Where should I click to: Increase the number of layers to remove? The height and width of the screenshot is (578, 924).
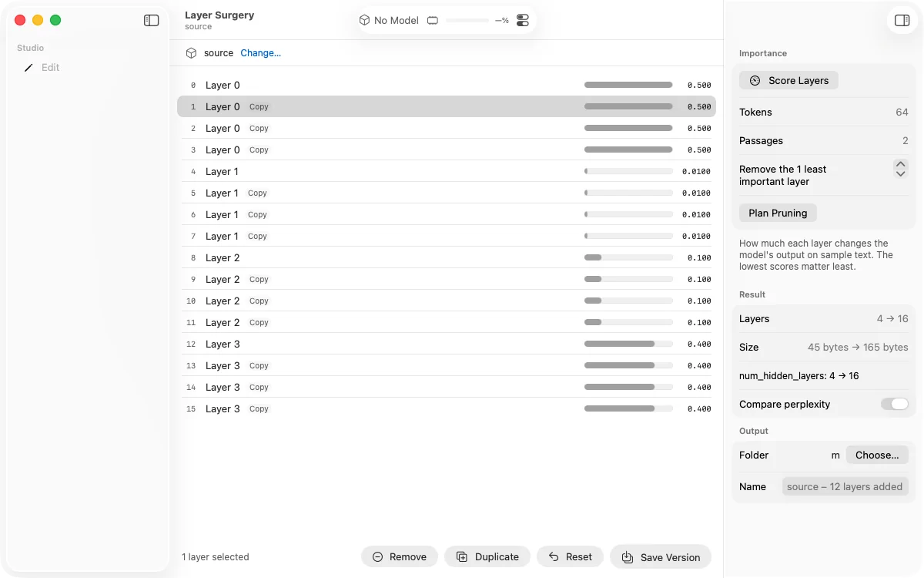pos(901,164)
